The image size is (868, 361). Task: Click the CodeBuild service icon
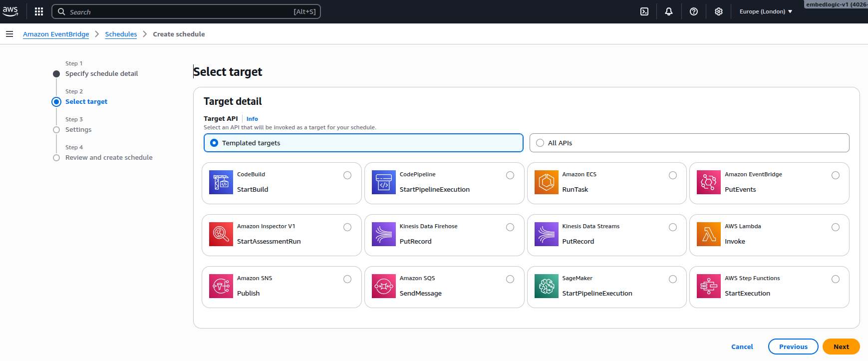pyautogui.click(x=221, y=182)
